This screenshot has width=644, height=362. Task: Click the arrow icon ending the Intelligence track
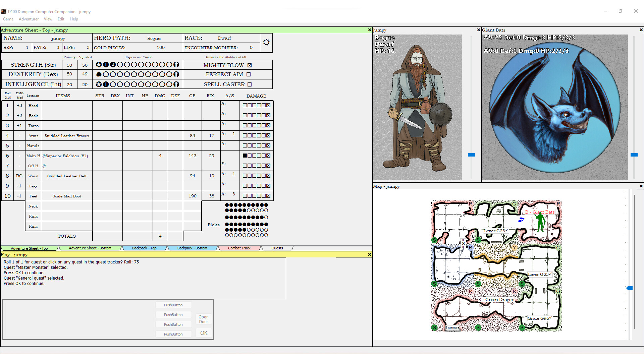tap(176, 84)
